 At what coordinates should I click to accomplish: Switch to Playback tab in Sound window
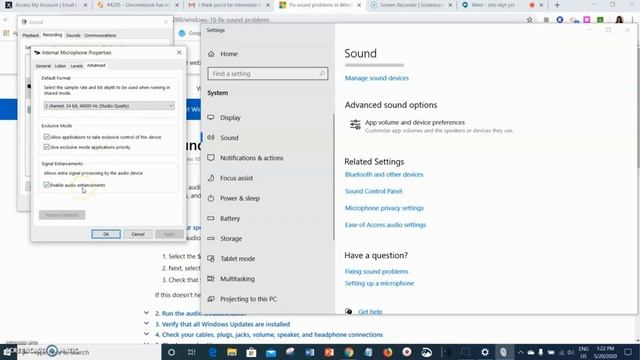(x=31, y=36)
